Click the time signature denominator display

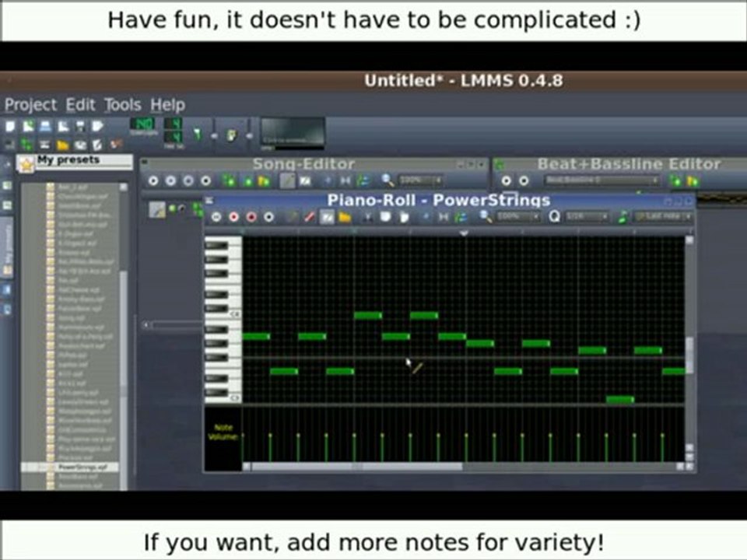click(x=173, y=138)
